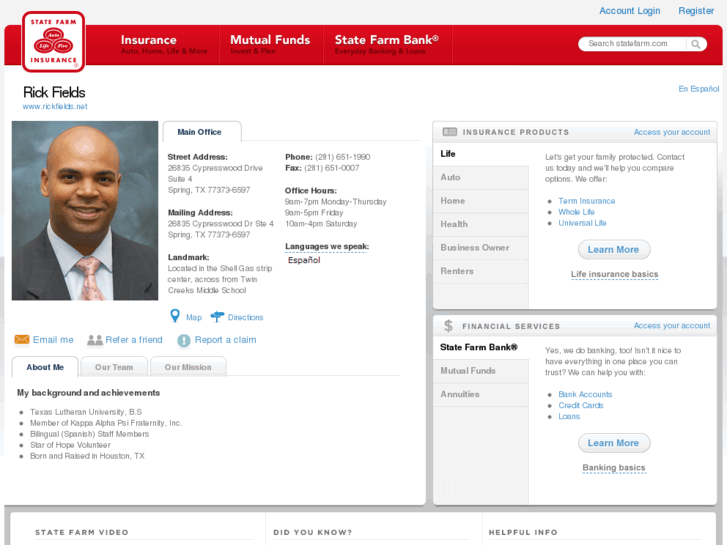Click the Refer a friend link

(x=134, y=340)
